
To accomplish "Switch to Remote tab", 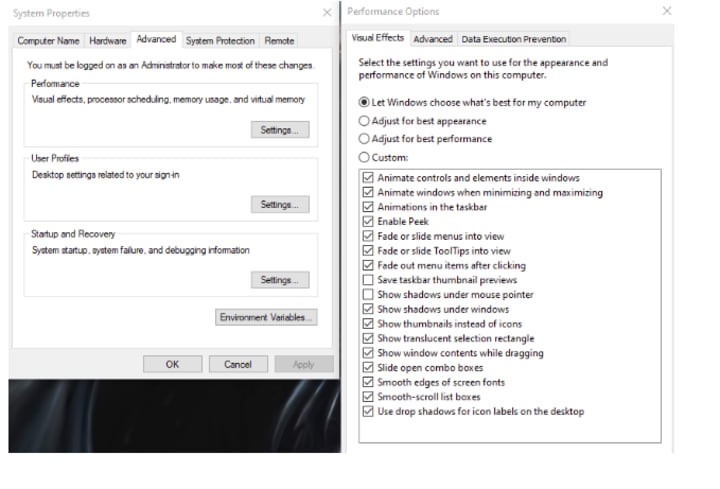I will [x=279, y=41].
